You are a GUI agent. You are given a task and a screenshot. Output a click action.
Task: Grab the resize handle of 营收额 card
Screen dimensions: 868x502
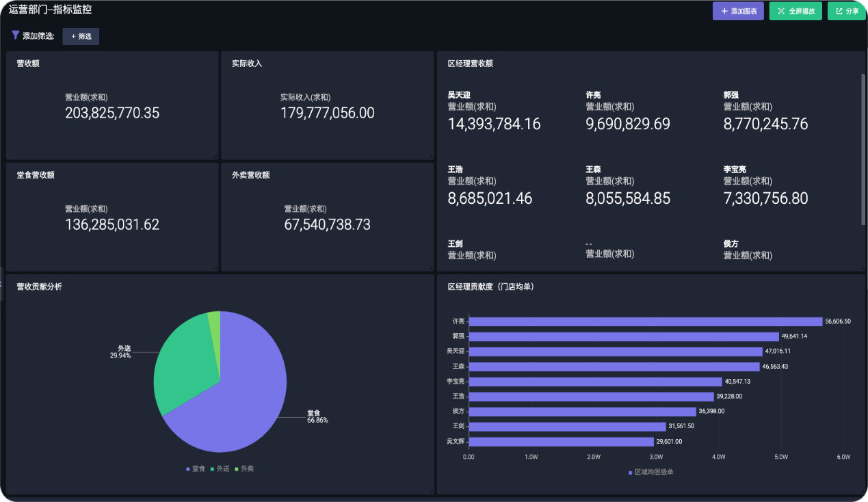[215, 156]
